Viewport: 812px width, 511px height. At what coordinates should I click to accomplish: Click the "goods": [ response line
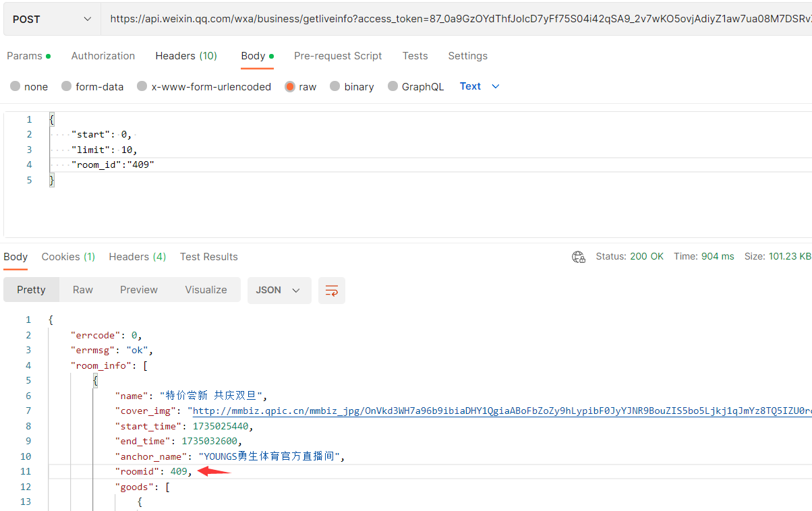click(x=142, y=487)
